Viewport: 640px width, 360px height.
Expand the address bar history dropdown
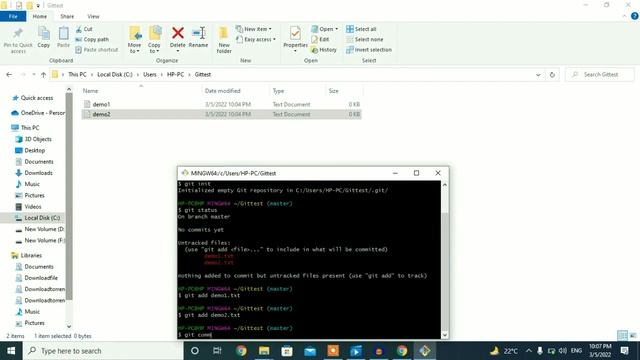pyautogui.click(x=538, y=75)
